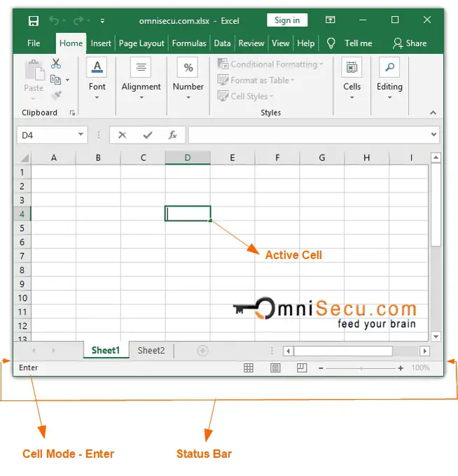458x476 pixels.
Task: Collapse the ribbon with the caret
Action: pos(433,113)
